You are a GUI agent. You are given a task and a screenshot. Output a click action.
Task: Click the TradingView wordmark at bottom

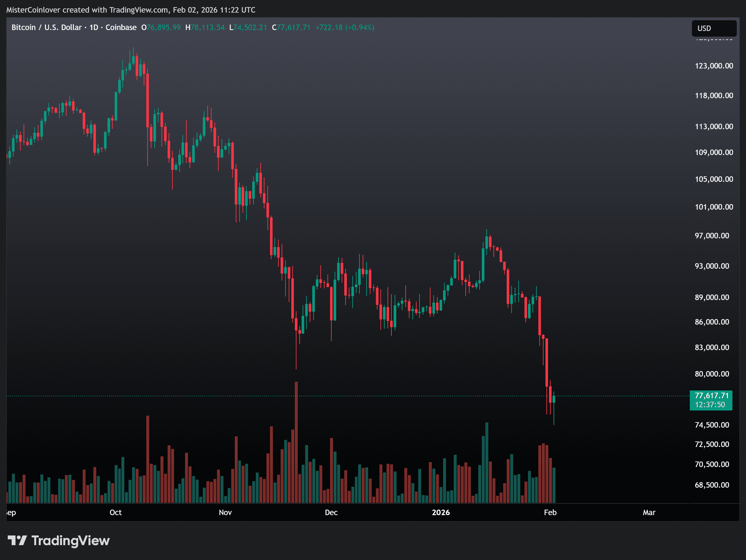pyautogui.click(x=70, y=540)
